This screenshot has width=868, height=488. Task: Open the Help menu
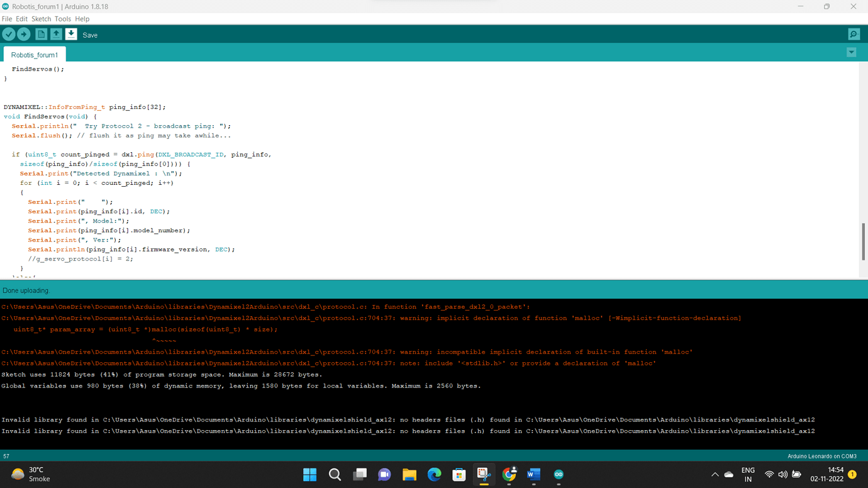pos(82,19)
